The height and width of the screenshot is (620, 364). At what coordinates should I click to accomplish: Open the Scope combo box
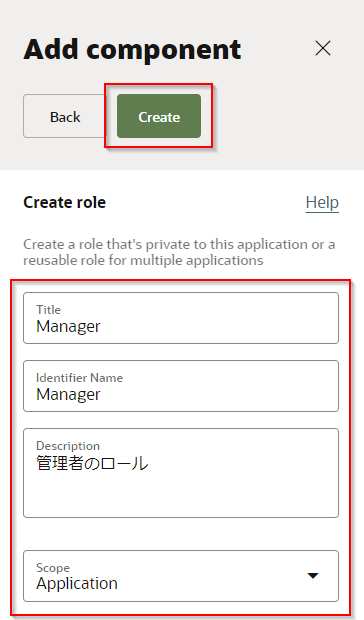tap(181, 576)
